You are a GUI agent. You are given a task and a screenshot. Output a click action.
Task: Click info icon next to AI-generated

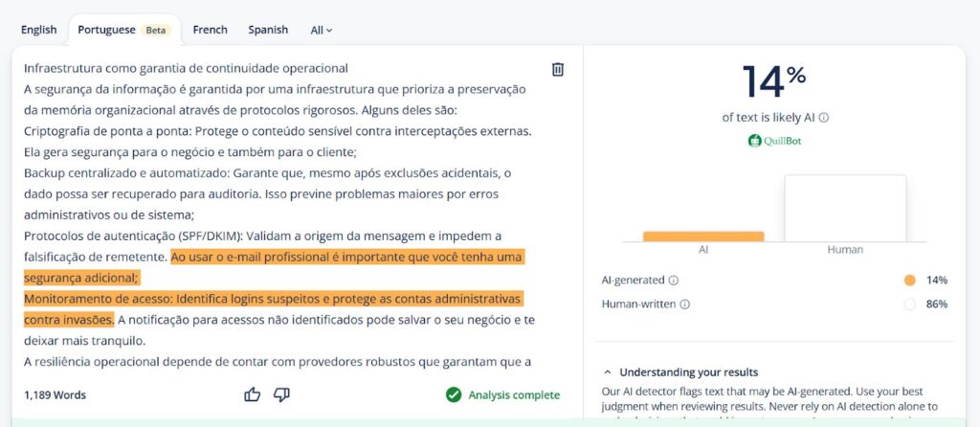point(673,281)
